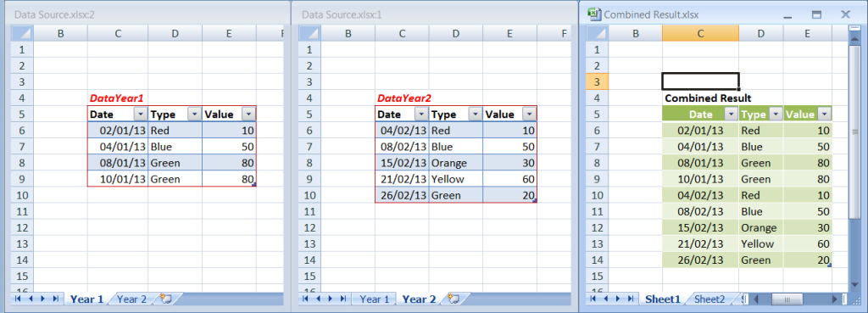Go to last sheet in Data Source.xlsx:2
The height and width of the screenshot is (313, 868).
click(55, 299)
